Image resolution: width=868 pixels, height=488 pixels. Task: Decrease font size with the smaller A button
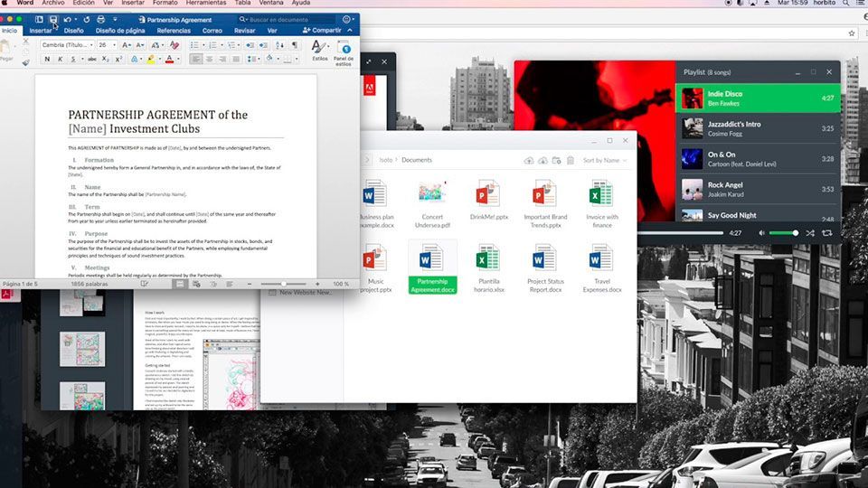[140, 45]
